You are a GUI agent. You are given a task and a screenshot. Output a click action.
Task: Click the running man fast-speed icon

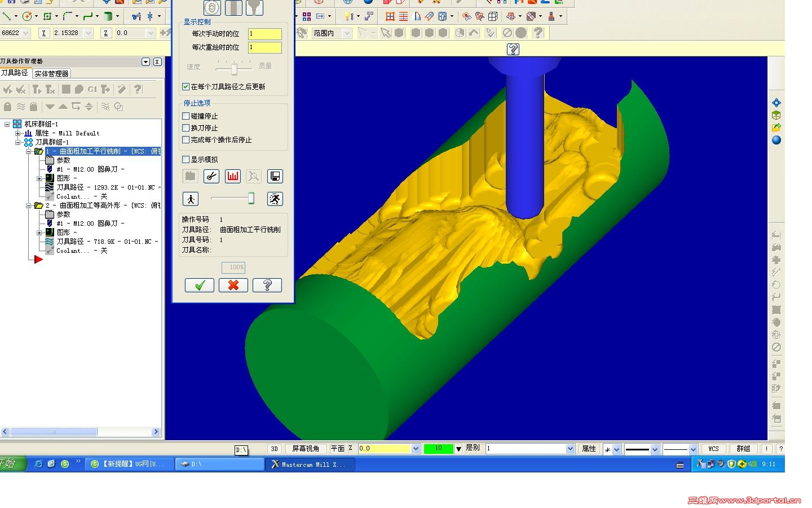point(275,199)
